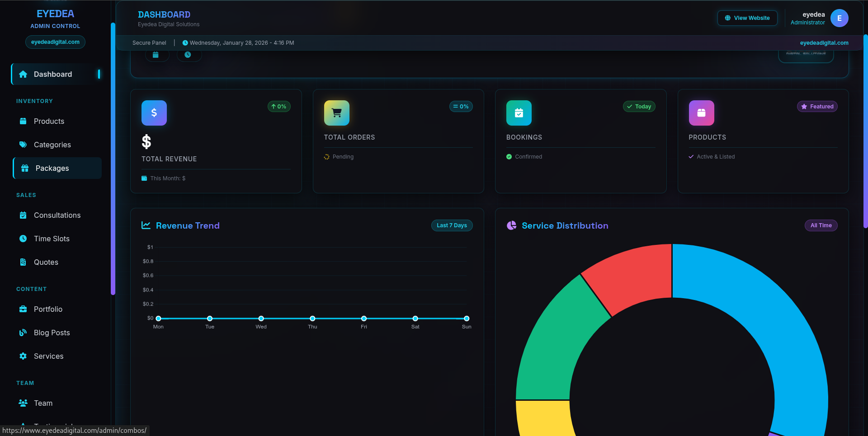Open Services via the gear icon
This screenshot has height=436, width=868.
[23, 356]
